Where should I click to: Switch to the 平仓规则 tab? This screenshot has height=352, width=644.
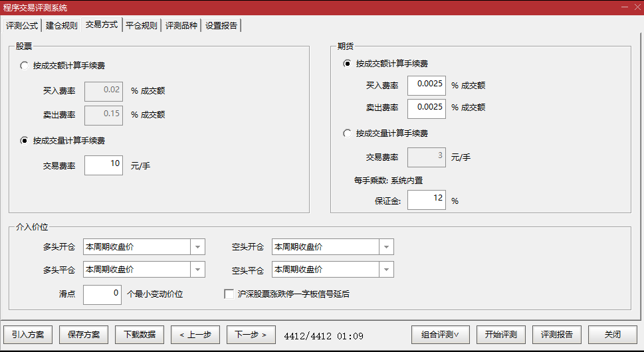(x=142, y=26)
